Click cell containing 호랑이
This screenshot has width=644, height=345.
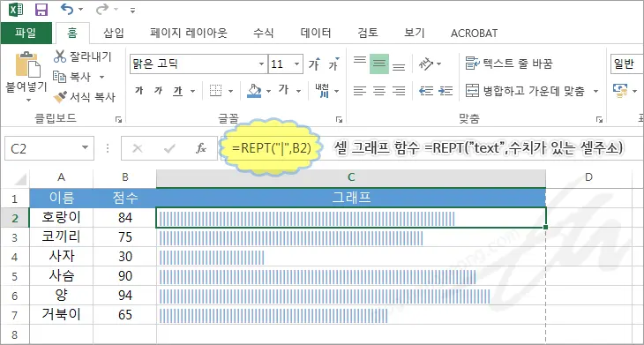point(61,218)
